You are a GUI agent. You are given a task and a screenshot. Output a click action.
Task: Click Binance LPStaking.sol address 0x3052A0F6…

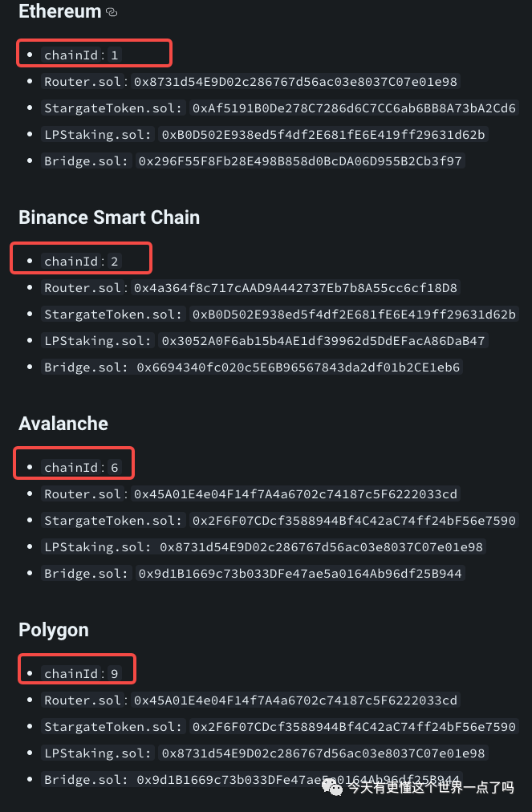click(323, 340)
